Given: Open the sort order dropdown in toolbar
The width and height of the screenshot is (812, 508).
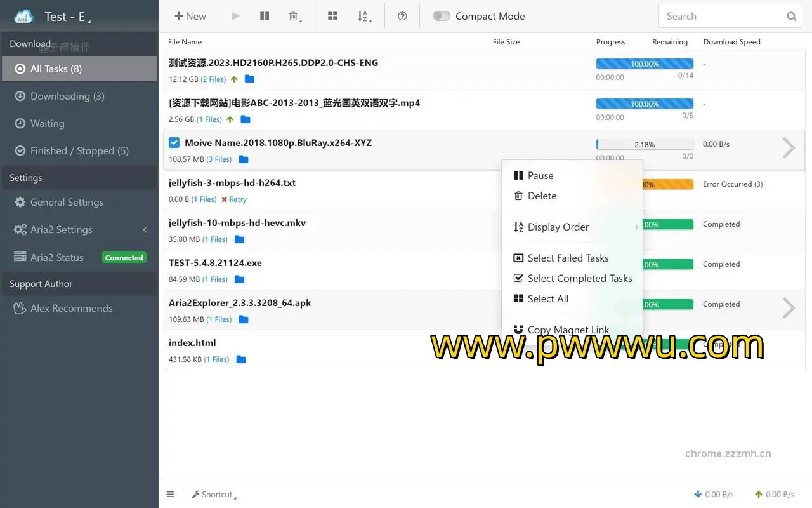Looking at the screenshot, I should [363, 17].
